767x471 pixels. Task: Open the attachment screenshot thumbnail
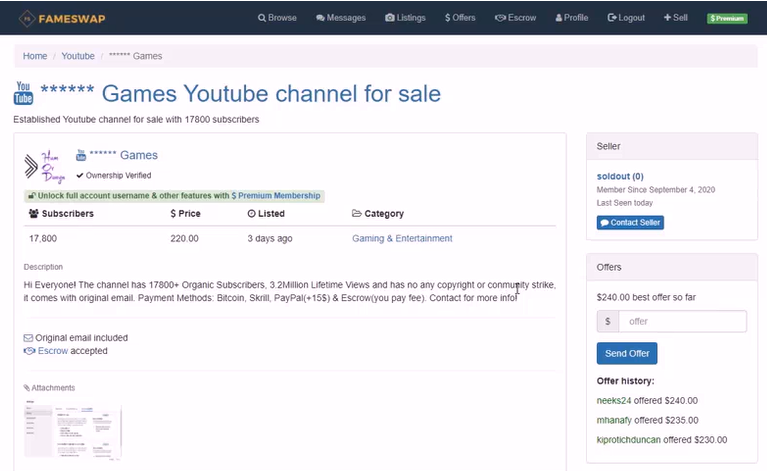click(72, 432)
